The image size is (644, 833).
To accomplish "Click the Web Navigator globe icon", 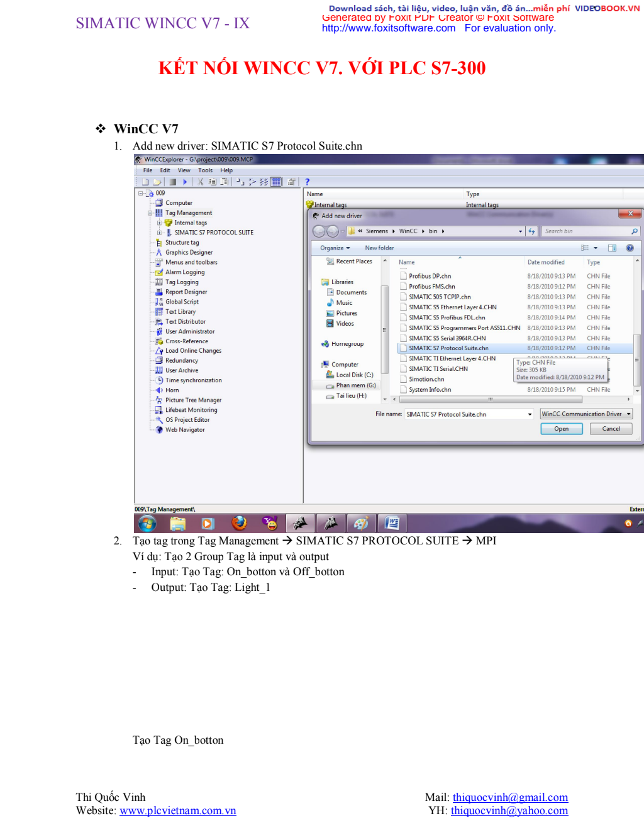I will pyautogui.click(x=159, y=429).
